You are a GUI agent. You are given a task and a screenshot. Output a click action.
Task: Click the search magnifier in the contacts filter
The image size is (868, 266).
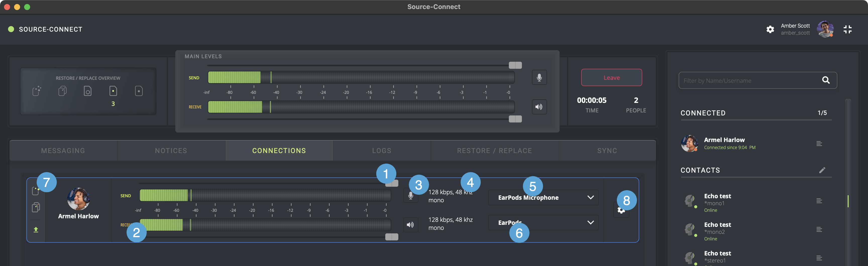click(826, 80)
